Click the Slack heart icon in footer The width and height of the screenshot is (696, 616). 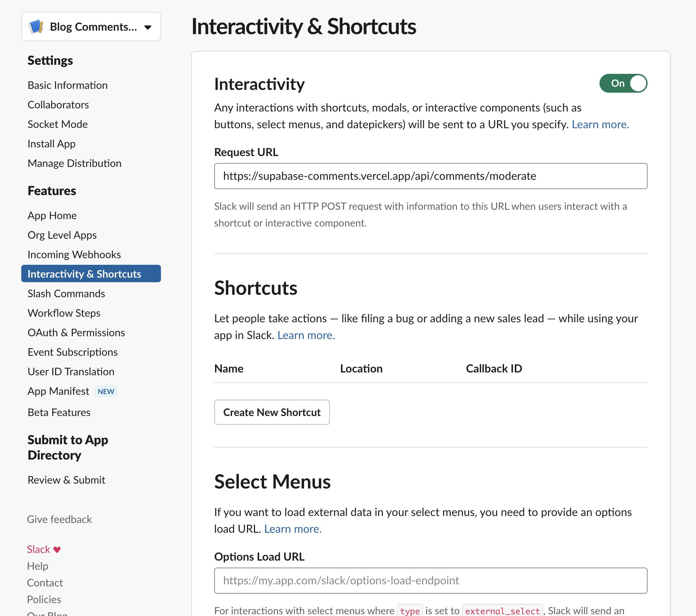pos(57,549)
